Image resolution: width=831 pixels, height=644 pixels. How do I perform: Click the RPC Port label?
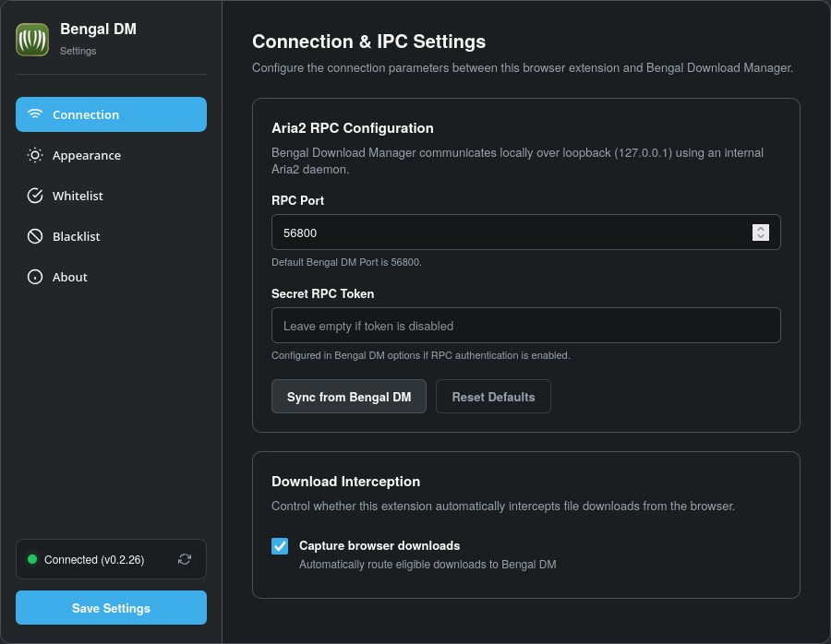[298, 201]
